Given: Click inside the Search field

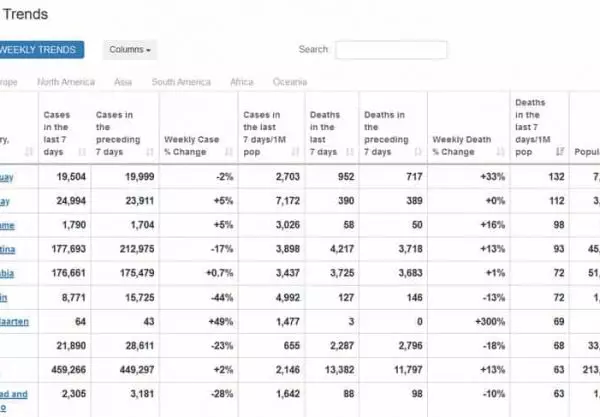Looking at the screenshot, I should (x=391, y=50).
